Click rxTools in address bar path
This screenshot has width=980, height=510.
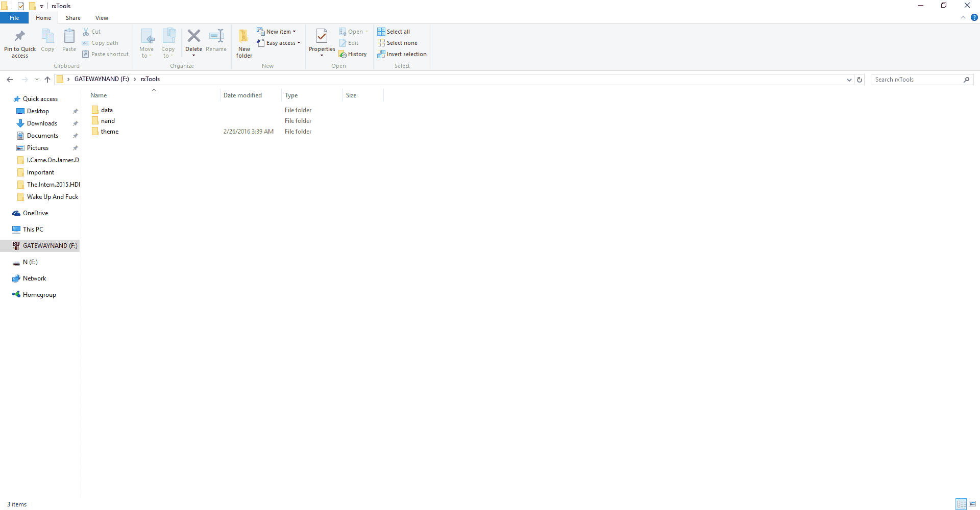point(150,79)
